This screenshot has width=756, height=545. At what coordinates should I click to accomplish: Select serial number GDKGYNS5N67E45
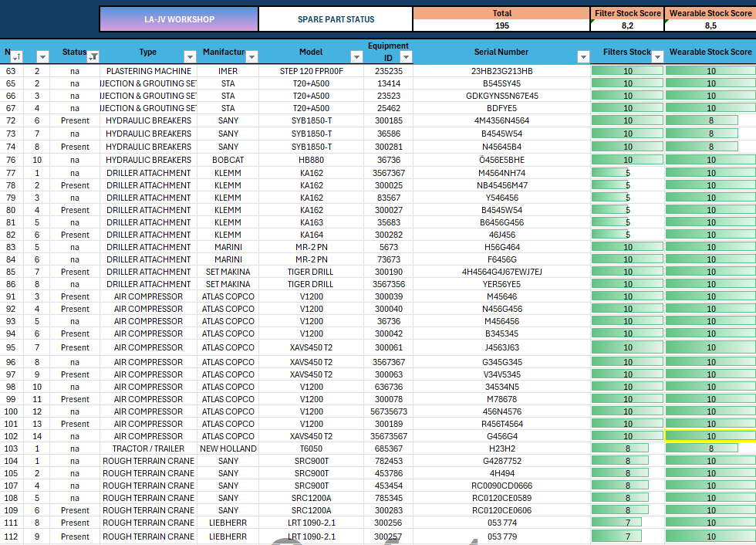pyautogui.click(x=502, y=96)
